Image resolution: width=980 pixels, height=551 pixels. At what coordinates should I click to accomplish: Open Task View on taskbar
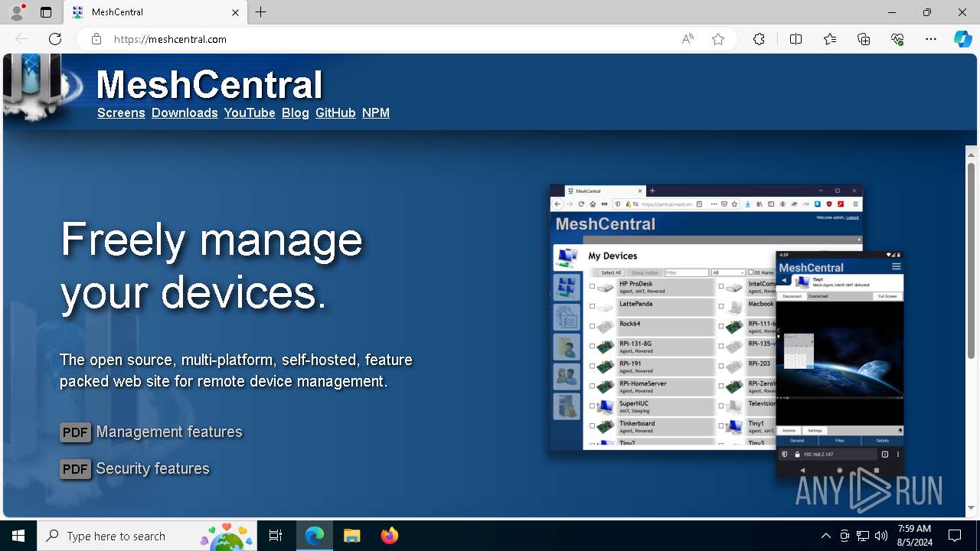pyautogui.click(x=276, y=536)
